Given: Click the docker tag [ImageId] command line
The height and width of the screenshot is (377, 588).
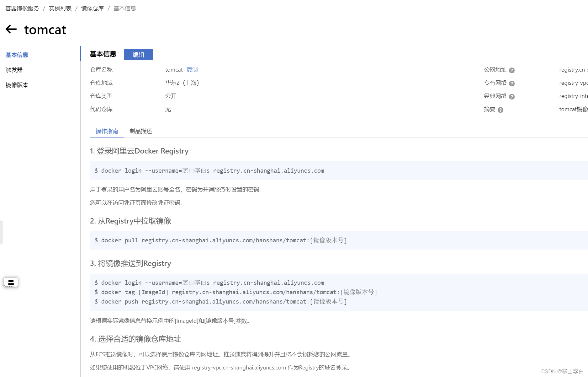Looking at the screenshot, I should (236, 292).
